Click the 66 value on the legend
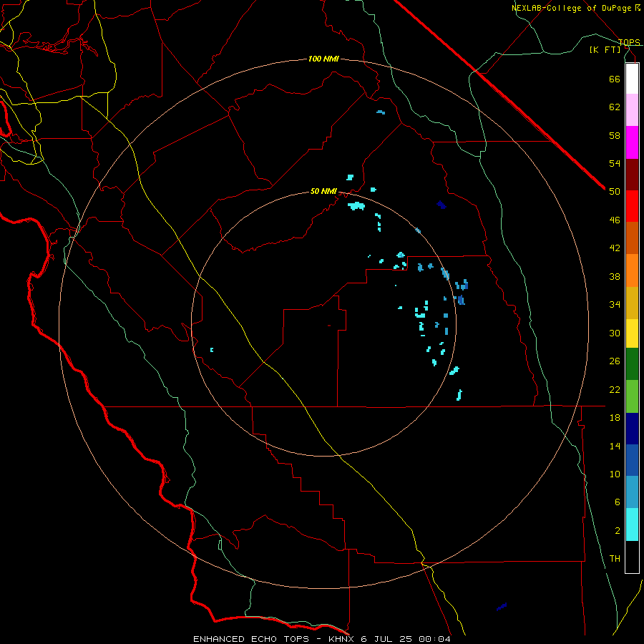This screenshot has height=644, width=644. coord(615,79)
